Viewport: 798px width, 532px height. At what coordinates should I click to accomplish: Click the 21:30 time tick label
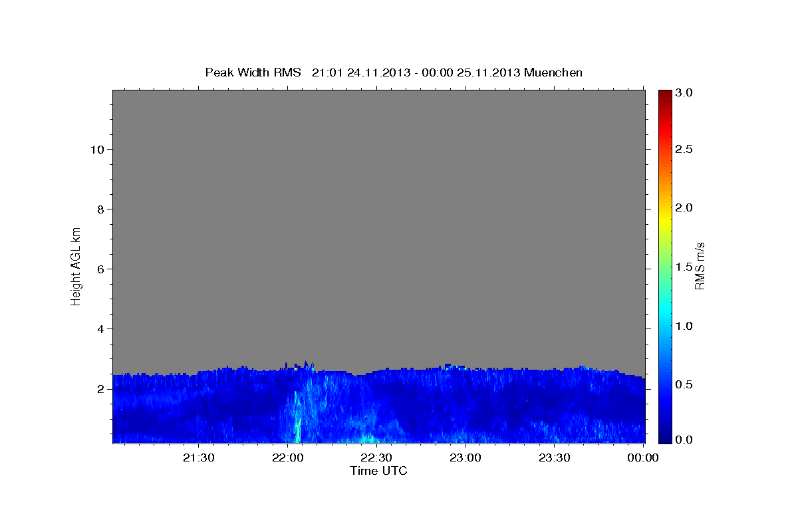click(x=199, y=458)
